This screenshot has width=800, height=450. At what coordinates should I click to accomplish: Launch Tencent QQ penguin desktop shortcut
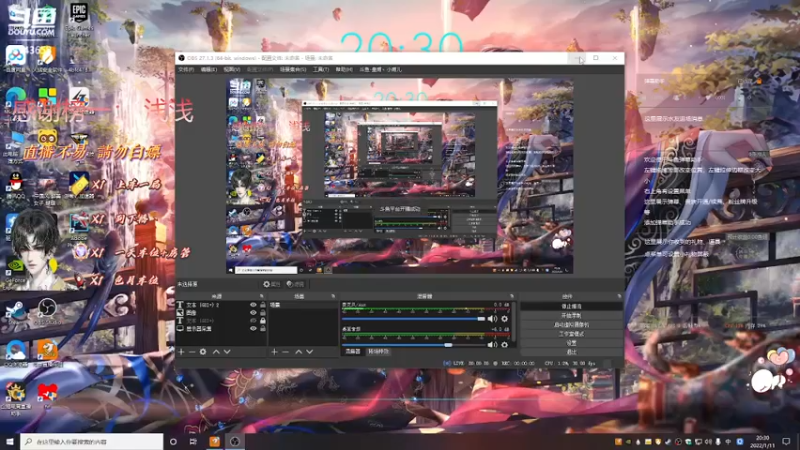(x=16, y=186)
